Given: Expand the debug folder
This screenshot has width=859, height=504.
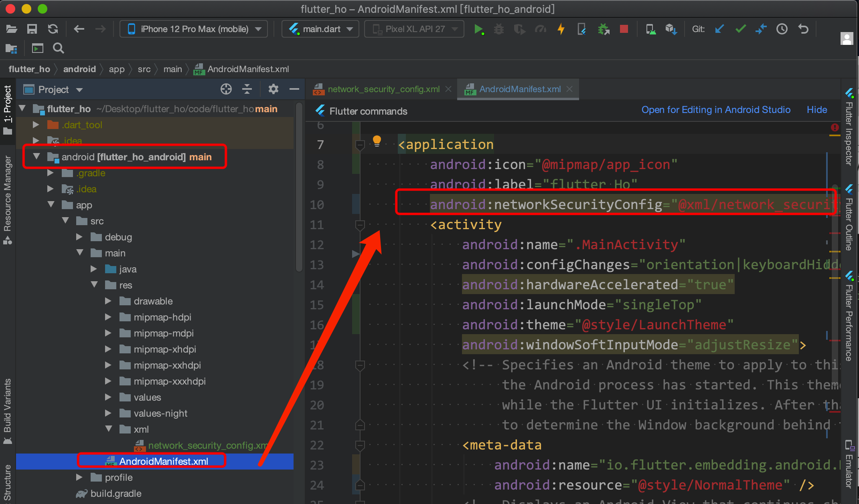Looking at the screenshot, I should 79,237.
